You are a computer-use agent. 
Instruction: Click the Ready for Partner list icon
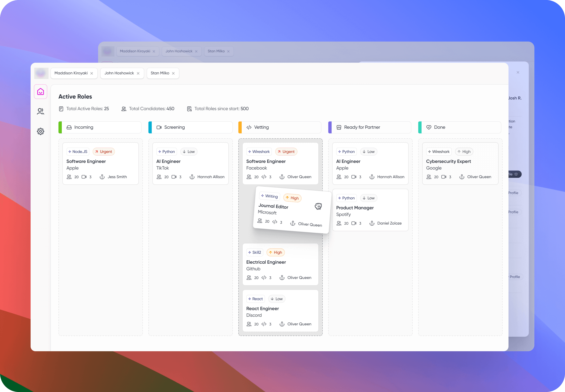click(x=339, y=127)
